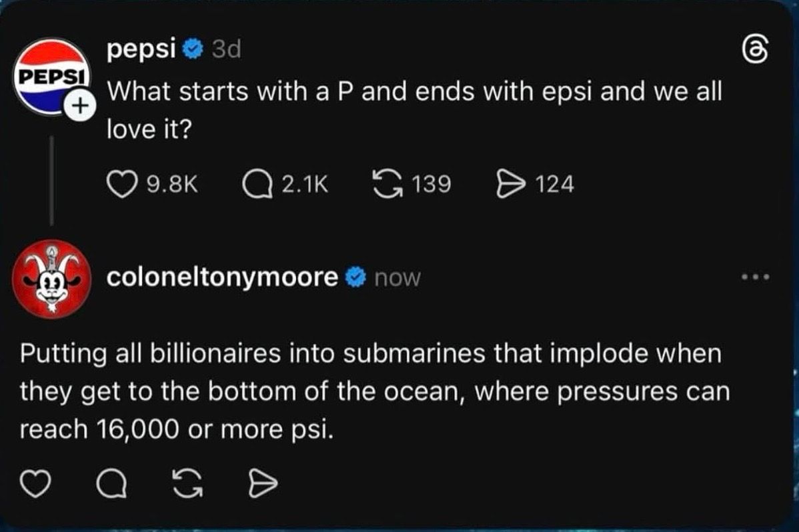Like the pepsi post with heart icon
The image size is (799, 532).
pyautogui.click(x=121, y=184)
